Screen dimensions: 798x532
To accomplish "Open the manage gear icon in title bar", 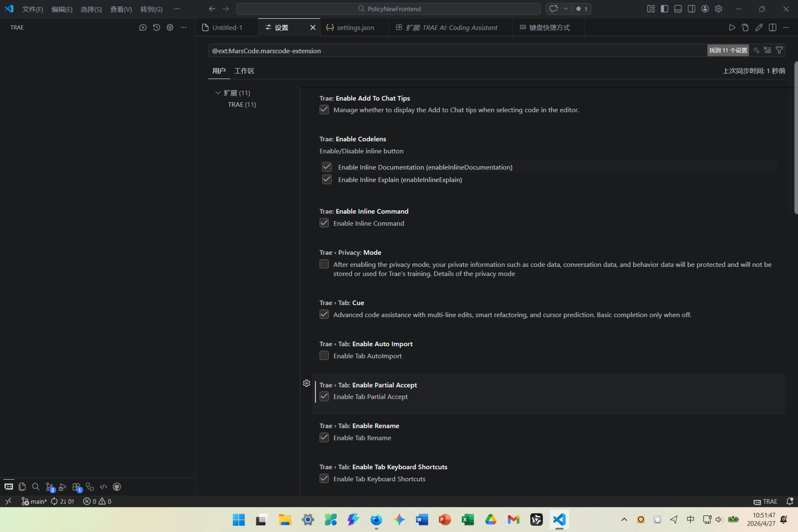I will (719, 9).
